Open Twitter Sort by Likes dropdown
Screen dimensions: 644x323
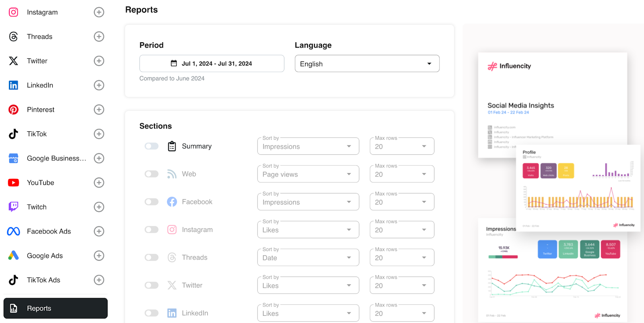308,285
